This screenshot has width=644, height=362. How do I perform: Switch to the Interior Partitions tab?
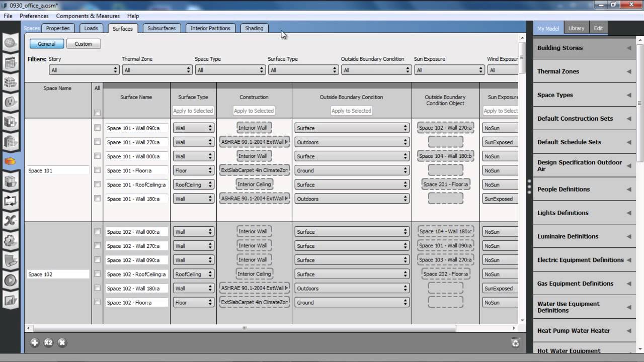[x=210, y=28]
